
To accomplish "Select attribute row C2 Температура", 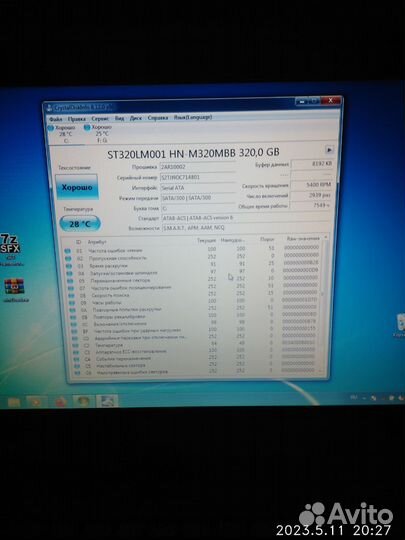I will 195,344.
